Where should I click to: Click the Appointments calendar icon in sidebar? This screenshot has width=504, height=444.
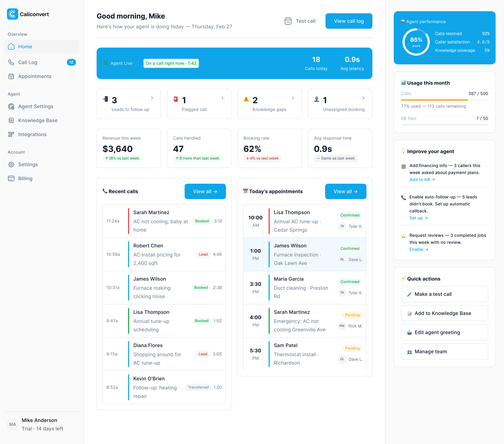coord(11,76)
